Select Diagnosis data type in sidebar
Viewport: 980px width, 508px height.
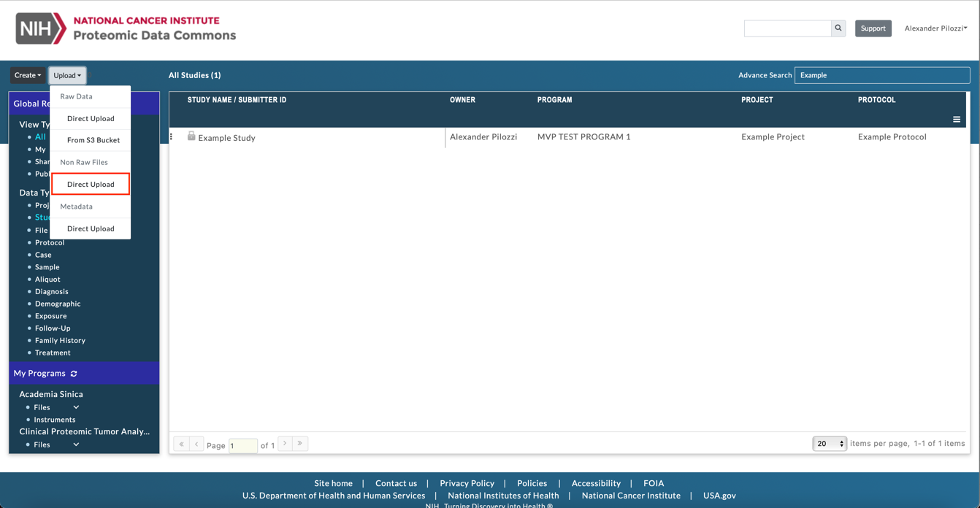pyautogui.click(x=52, y=291)
